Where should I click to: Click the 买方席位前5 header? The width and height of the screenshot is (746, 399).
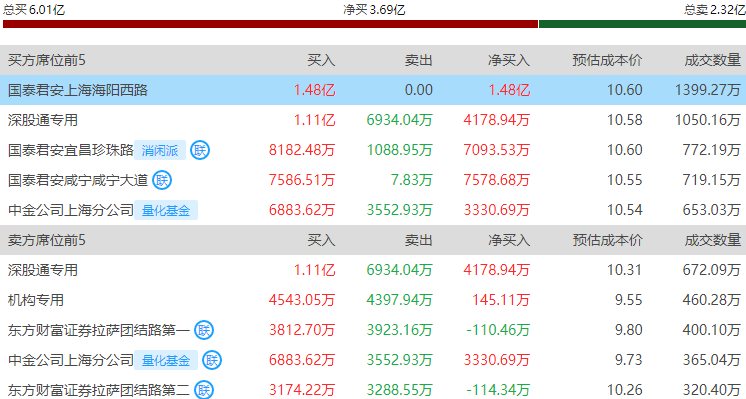47,60
